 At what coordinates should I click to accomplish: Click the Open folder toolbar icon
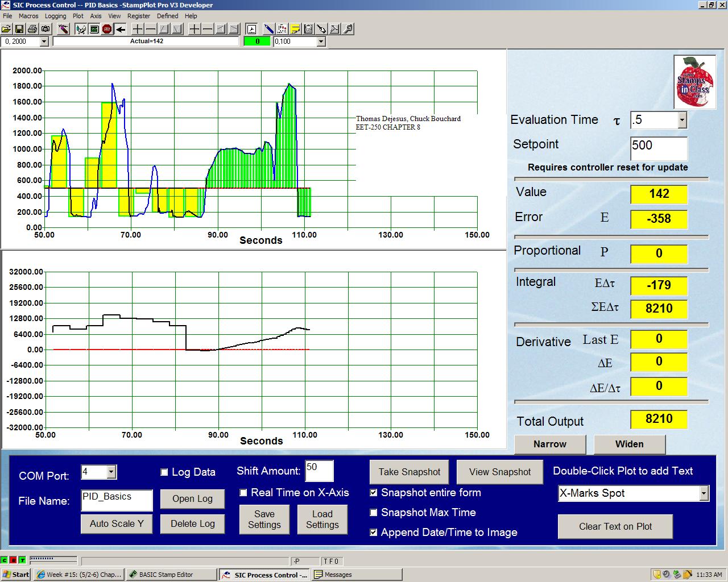click(6, 28)
